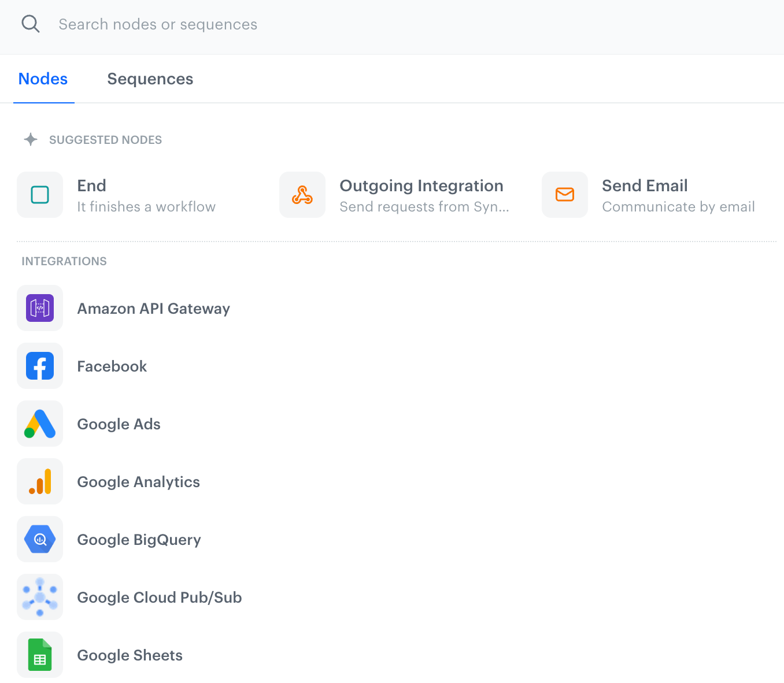The height and width of the screenshot is (683, 784).
Task: Click the Google Ads logo icon
Action: coord(40,424)
